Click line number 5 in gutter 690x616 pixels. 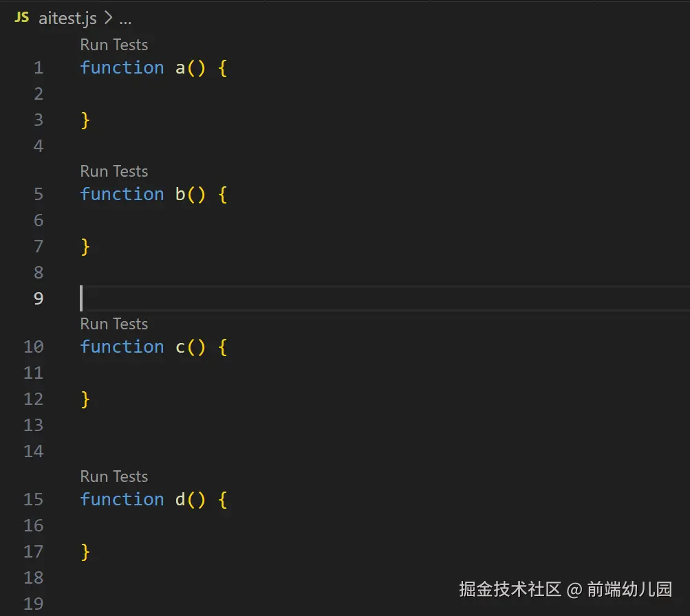(x=39, y=194)
